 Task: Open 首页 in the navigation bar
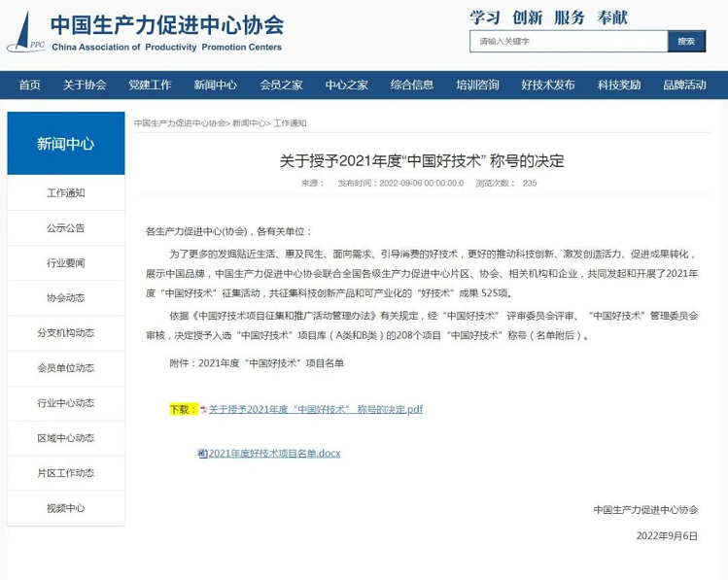30,85
